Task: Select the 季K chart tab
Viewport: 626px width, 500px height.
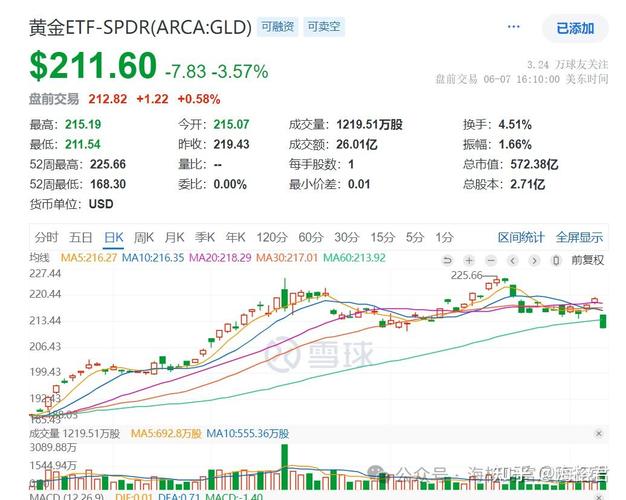Action: (205, 237)
